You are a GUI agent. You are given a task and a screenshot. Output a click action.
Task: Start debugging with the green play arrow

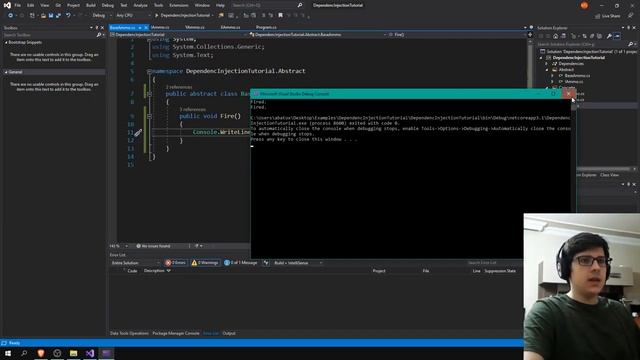(x=156, y=16)
